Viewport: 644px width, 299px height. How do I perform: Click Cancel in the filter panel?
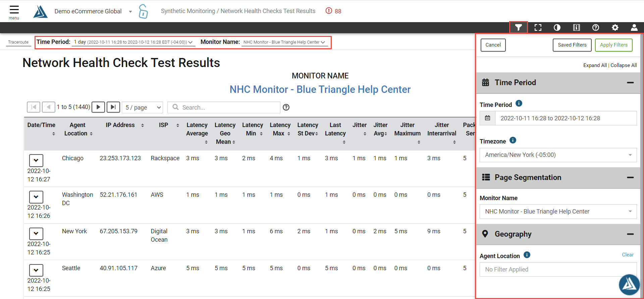[x=493, y=45]
